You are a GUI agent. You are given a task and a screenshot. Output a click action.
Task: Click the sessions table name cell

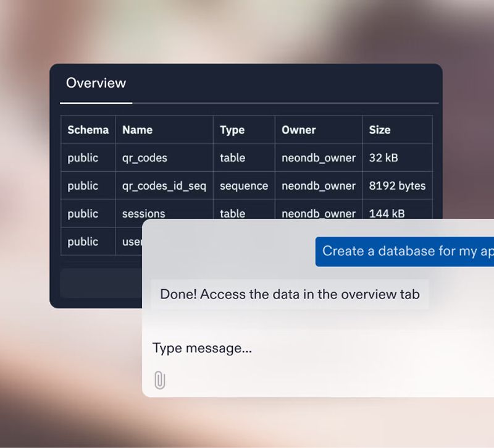click(x=143, y=213)
